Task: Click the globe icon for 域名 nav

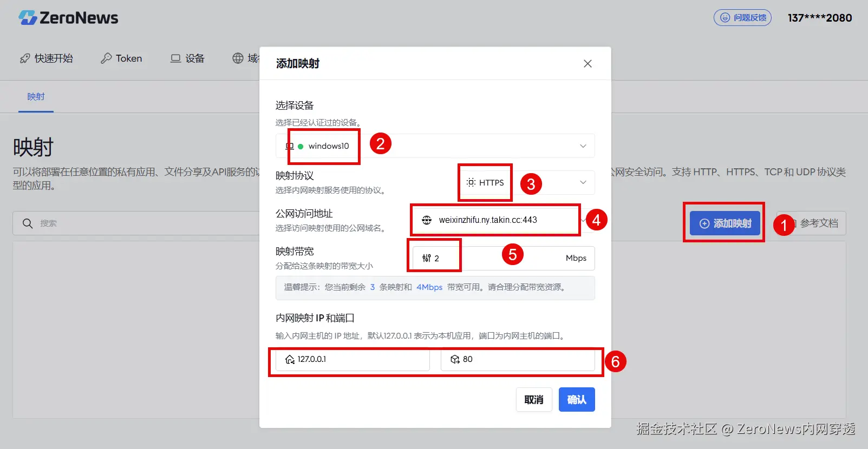Action: [238, 58]
